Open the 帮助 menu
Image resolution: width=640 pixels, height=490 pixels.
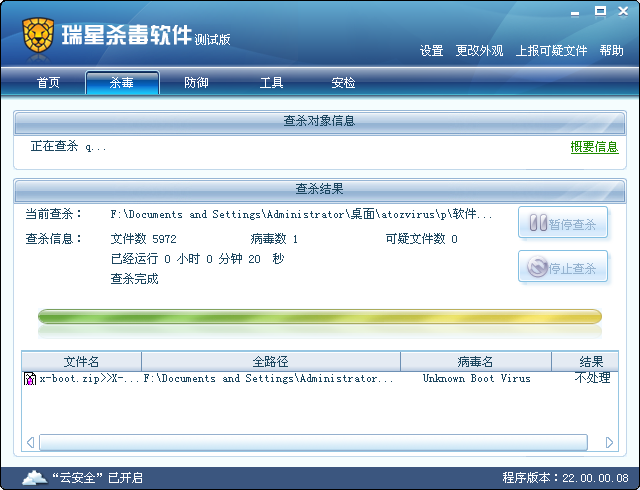pos(611,51)
